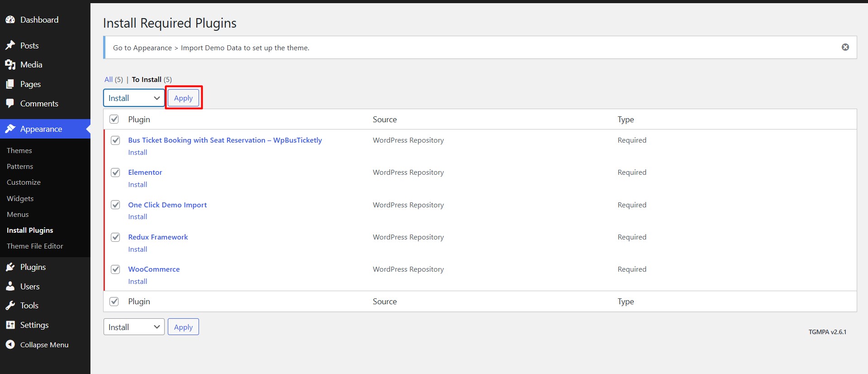Viewport: 868px width, 374px height.
Task: Click Required type in WooCommerce row
Action: (x=632, y=269)
